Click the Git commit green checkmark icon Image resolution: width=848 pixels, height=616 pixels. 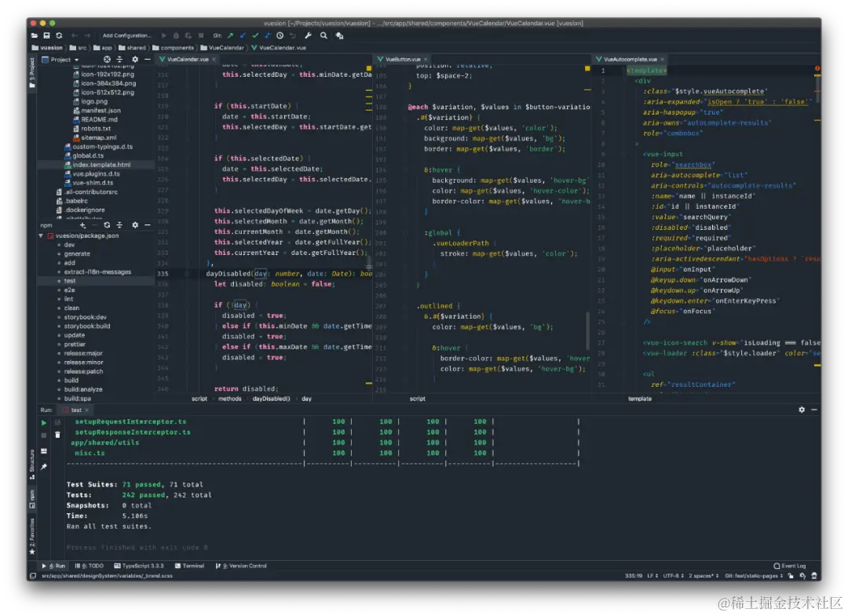click(255, 35)
